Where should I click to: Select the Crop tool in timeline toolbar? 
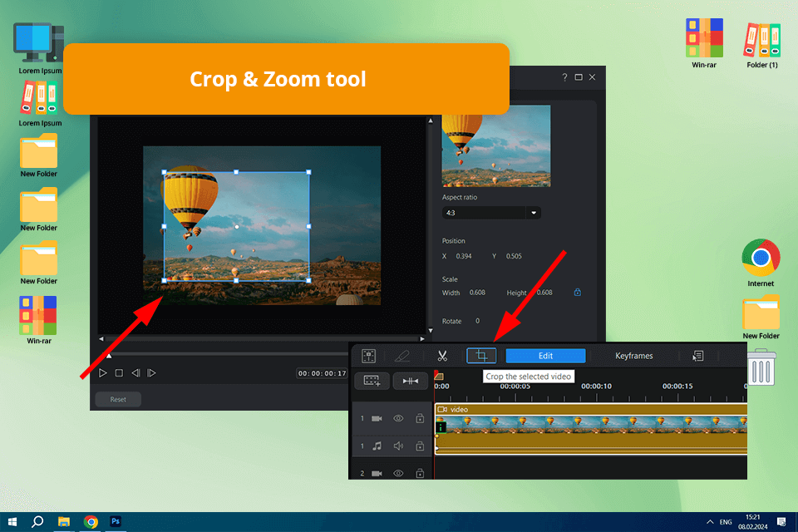click(x=481, y=356)
